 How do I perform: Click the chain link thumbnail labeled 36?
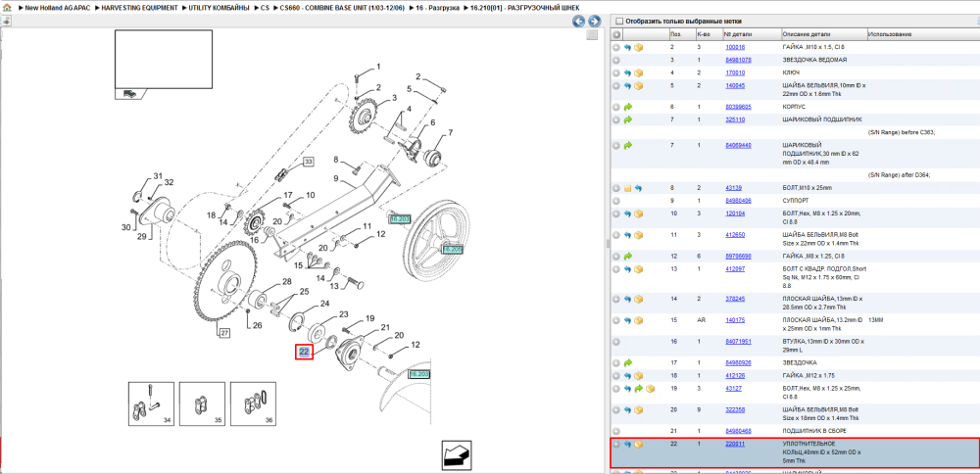point(253,404)
